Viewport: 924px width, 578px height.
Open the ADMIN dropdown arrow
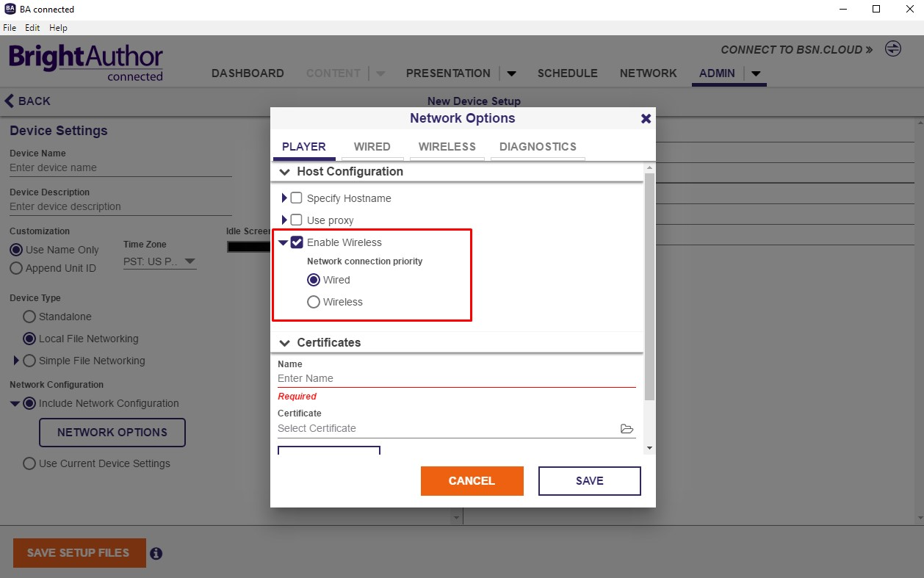pyautogui.click(x=756, y=73)
